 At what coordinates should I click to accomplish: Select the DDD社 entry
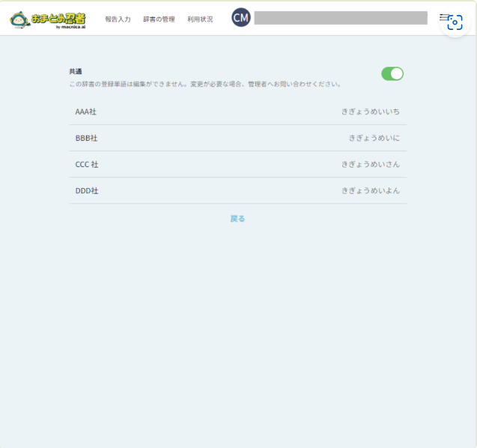[x=238, y=190]
